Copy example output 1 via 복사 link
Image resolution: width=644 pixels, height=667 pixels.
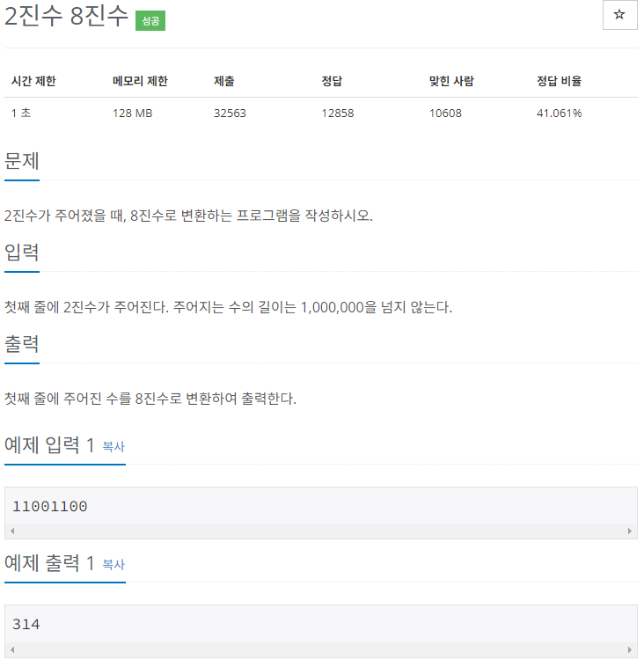[113, 564]
